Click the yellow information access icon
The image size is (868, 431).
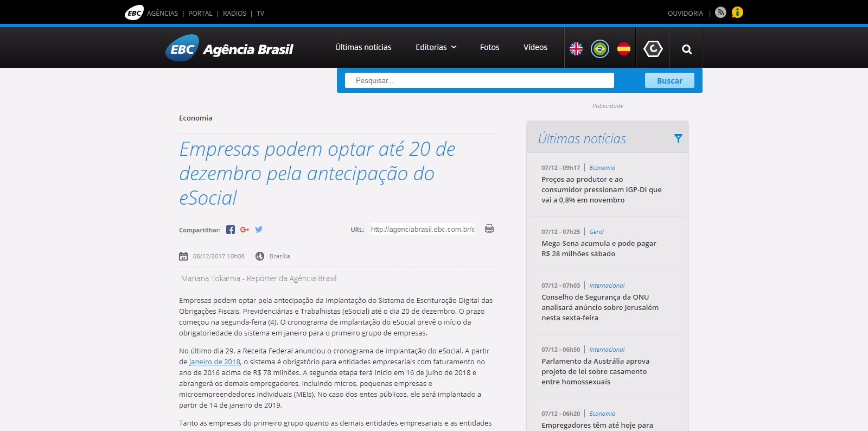737,12
